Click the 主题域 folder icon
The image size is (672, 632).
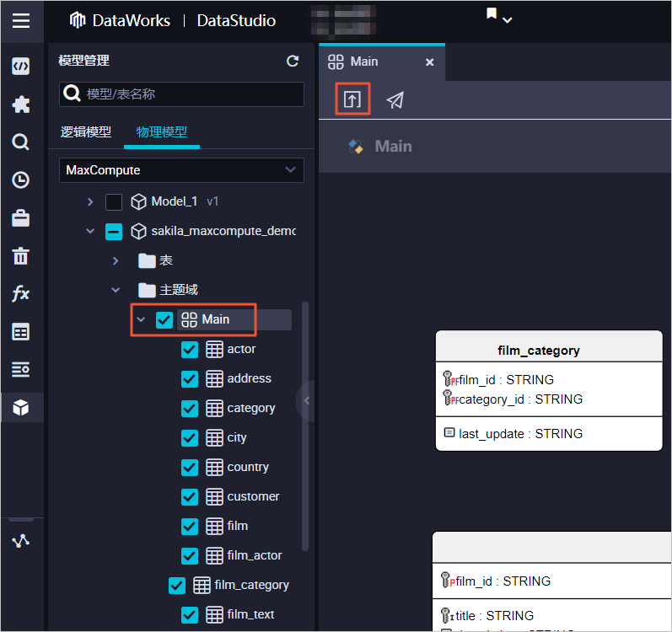click(147, 290)
